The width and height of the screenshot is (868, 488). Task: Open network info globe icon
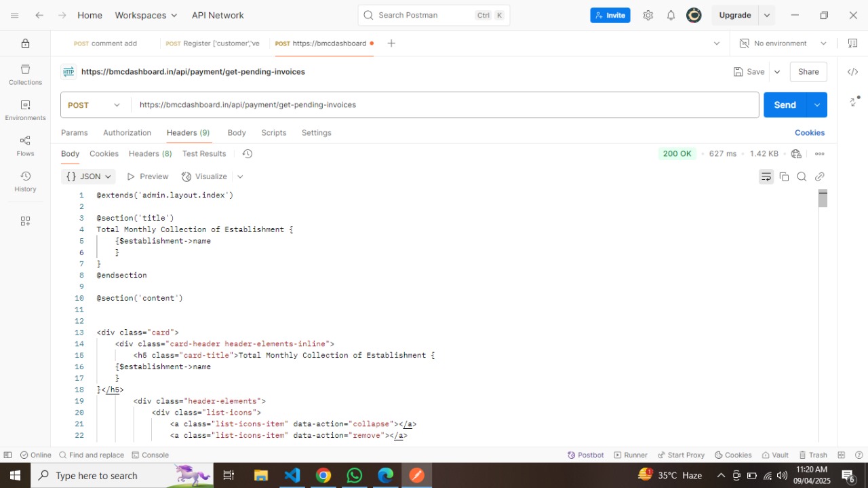coord(796,154)
